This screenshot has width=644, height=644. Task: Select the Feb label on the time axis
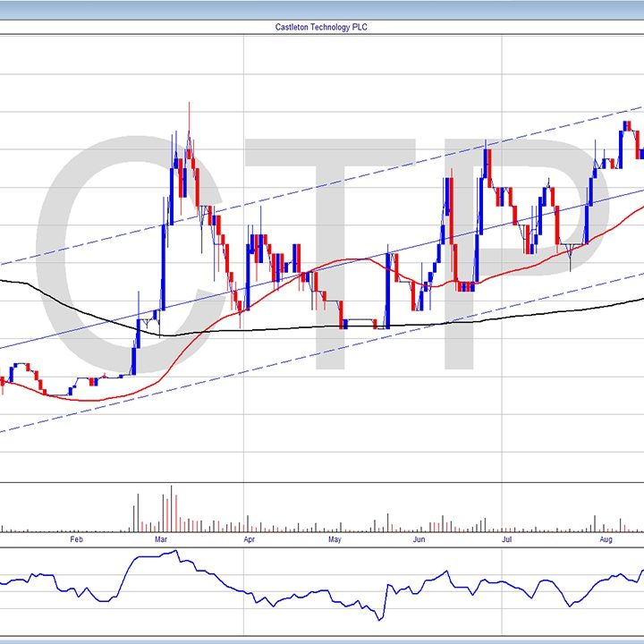coord(76,539)
